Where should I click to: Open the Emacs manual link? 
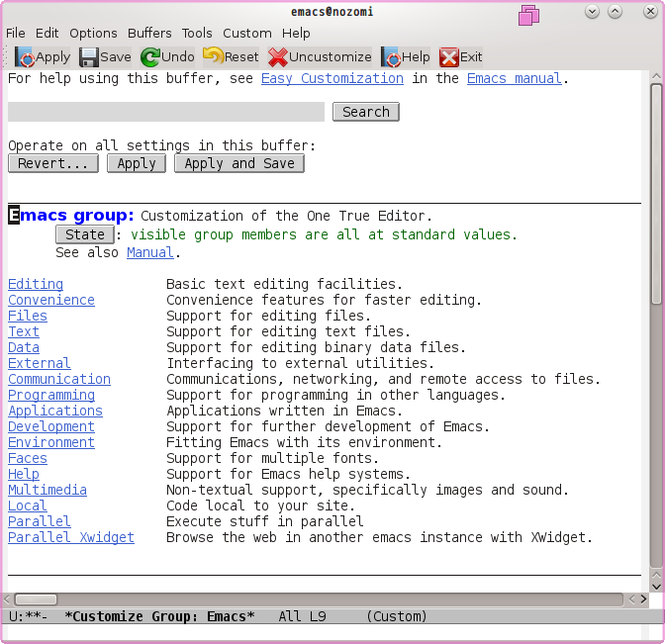(x=514, y=79)
